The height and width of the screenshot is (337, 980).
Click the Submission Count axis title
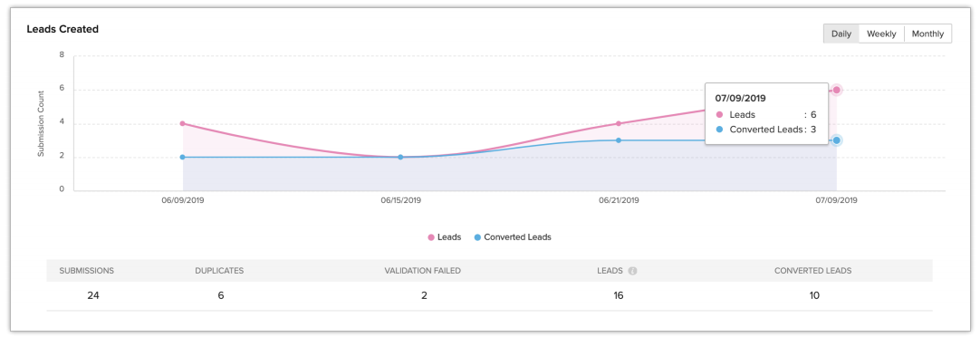(41, 123)
